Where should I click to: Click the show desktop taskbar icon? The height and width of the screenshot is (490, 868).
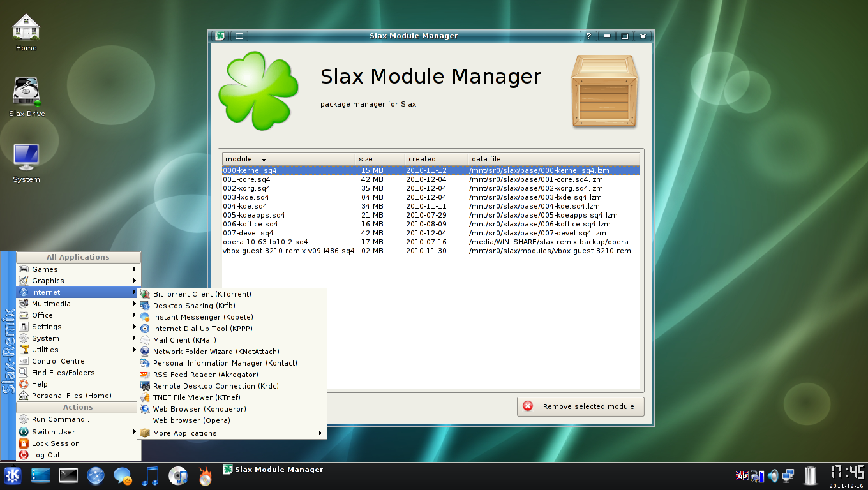[x=40, y=476]
